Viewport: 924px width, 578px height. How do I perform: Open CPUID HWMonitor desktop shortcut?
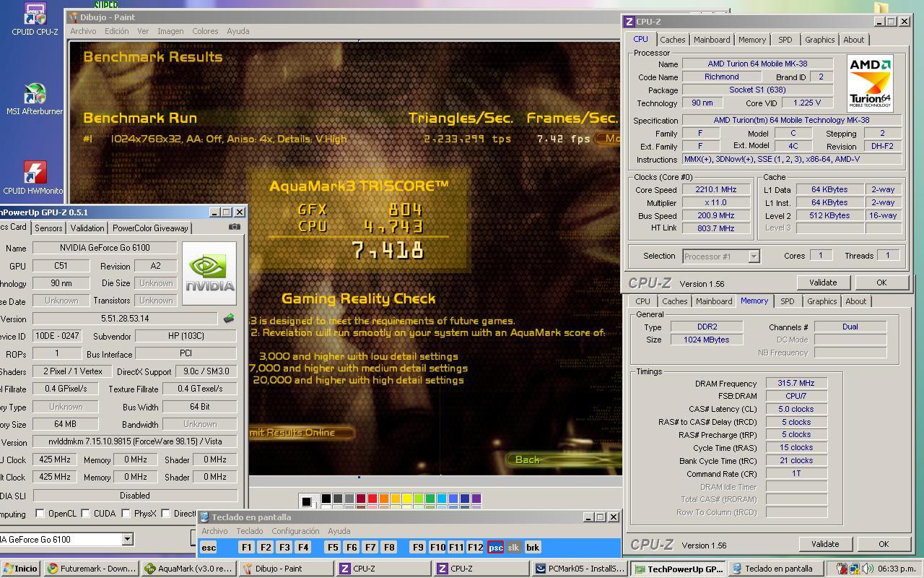coord(34,176)
